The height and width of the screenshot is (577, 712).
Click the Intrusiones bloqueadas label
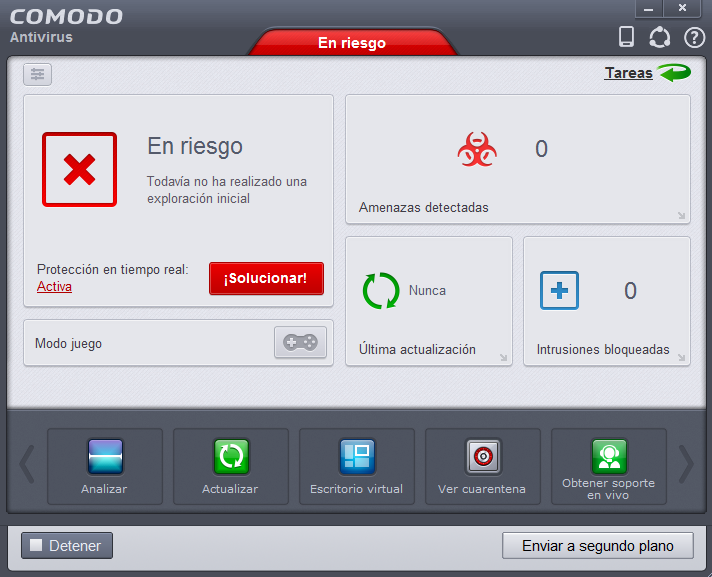603,350
